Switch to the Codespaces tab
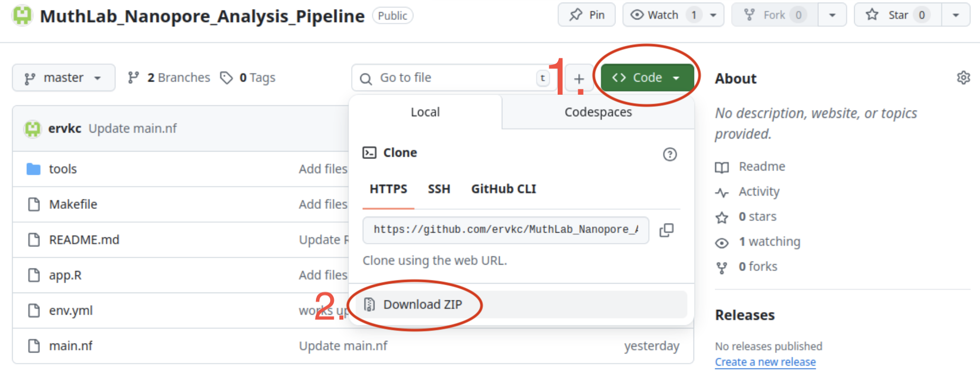This screenshot has width=980, height=372. 598,112
